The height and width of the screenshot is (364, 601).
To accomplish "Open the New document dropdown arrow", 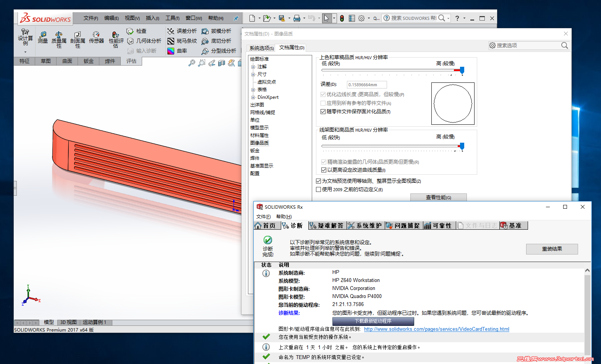I will [259, 18].
